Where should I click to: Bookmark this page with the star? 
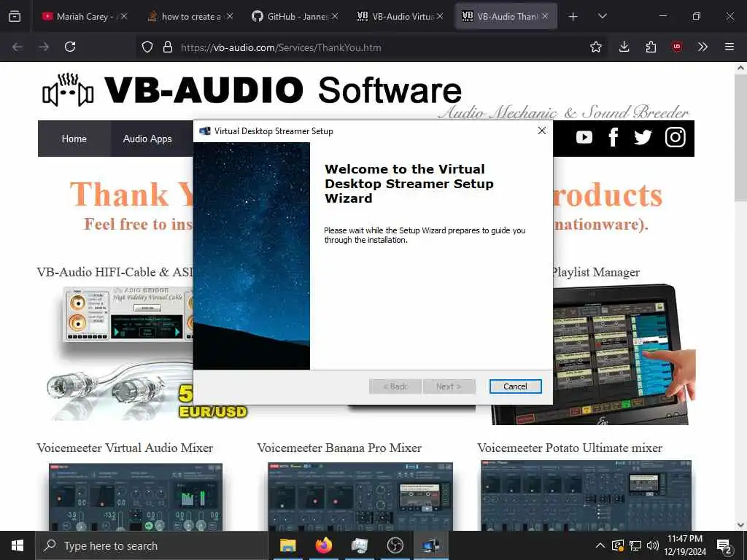(595, 47)
